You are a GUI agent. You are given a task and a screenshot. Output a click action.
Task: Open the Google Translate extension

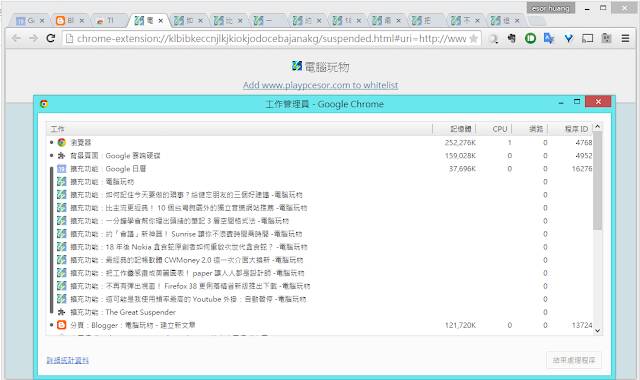[549, 38]
